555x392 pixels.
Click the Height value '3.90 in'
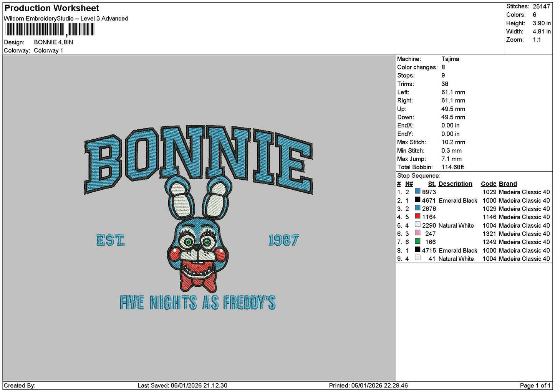(x=542, y=23)
